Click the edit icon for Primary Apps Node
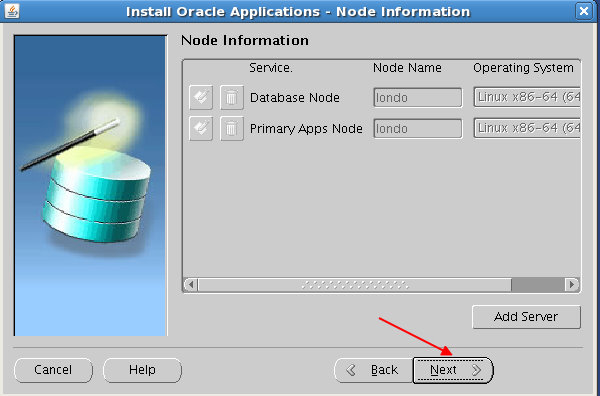This screenshot has width=600, height=396. click(201, 128)
